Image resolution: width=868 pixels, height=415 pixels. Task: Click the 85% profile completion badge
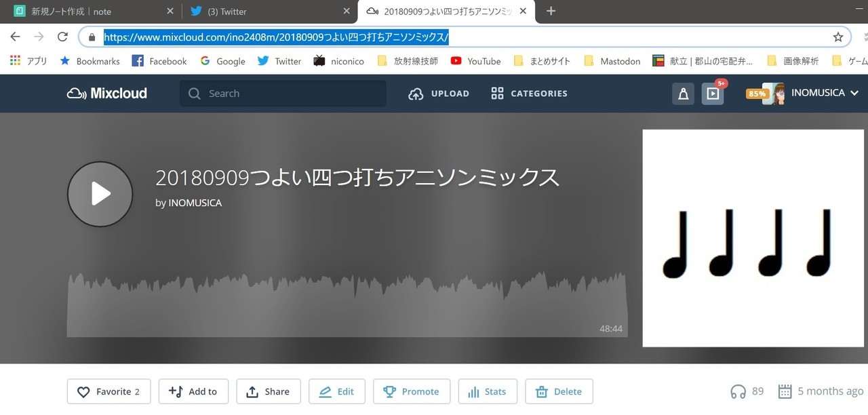pyautogui.click(x=757, y=94)
